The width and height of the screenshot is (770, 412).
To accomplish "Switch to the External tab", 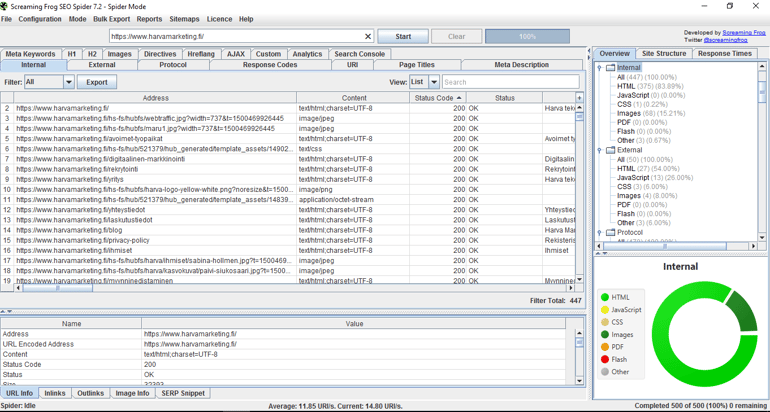I will point(102,65).
